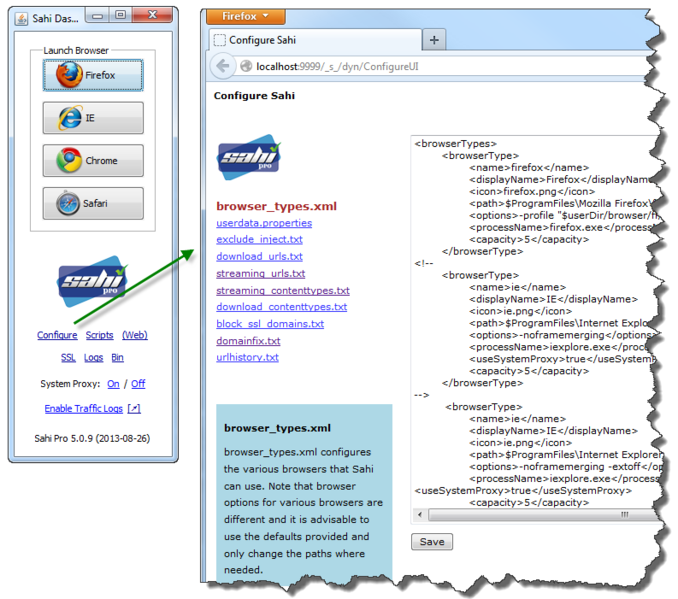Maximize the Sahi Dashboard window
The width and height of the screenshot is (678, 599).
tap(120, 16)
